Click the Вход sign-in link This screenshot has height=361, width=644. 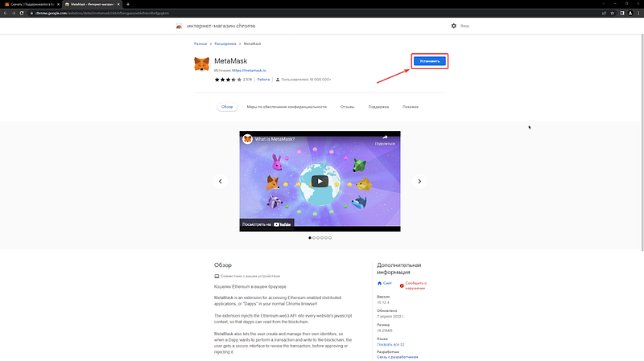464,26
